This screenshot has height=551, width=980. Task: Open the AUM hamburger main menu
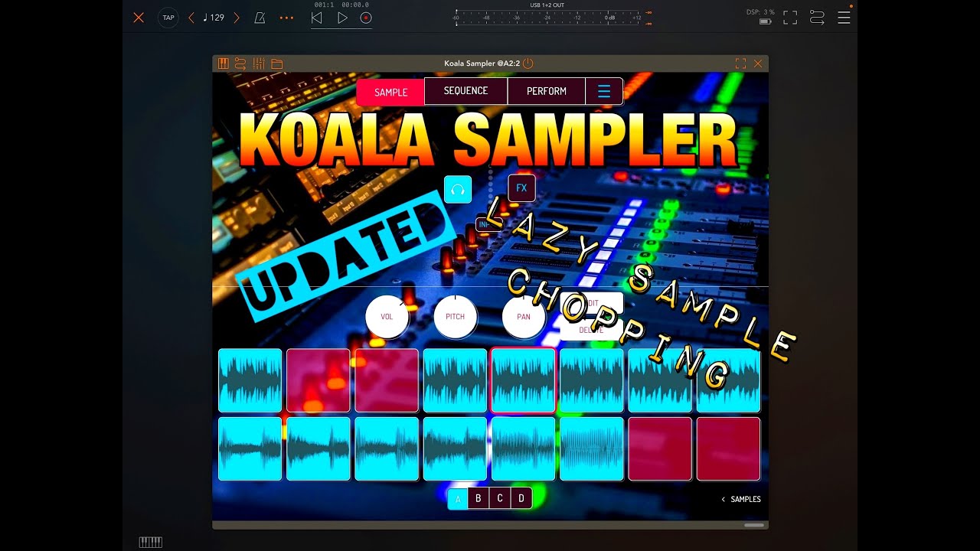point(844,18)
